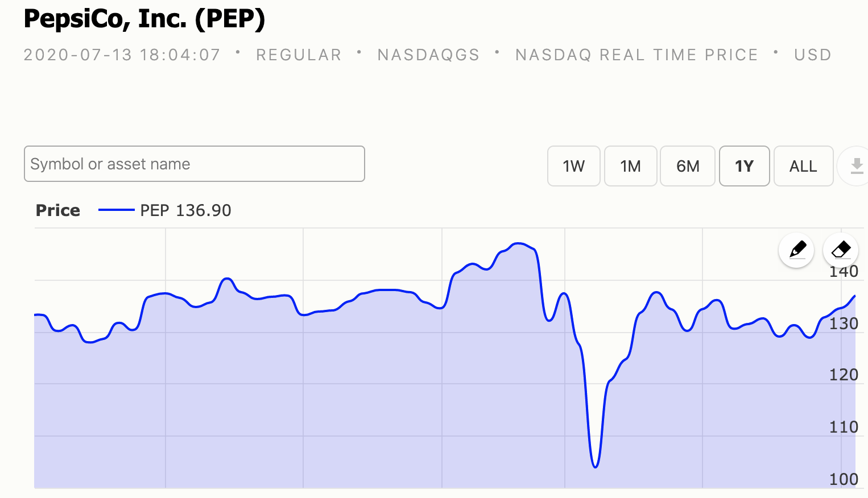The image size is (868, 498).
Task: Click the lowest trough on the chart line
Action: [595, 467]
